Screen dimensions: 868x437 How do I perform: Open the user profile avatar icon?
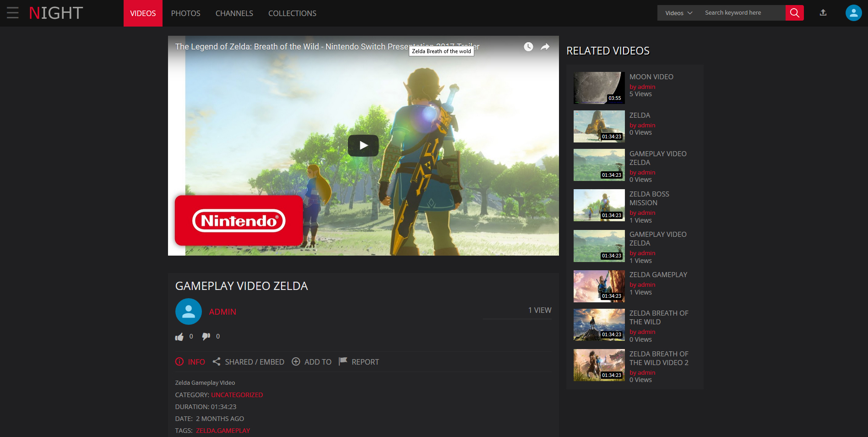click(853, 13)
